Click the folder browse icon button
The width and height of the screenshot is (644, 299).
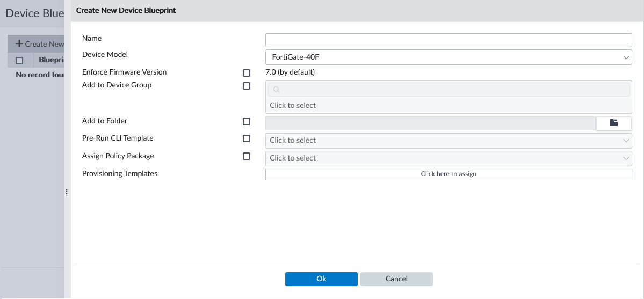click(x=614, y=123)
